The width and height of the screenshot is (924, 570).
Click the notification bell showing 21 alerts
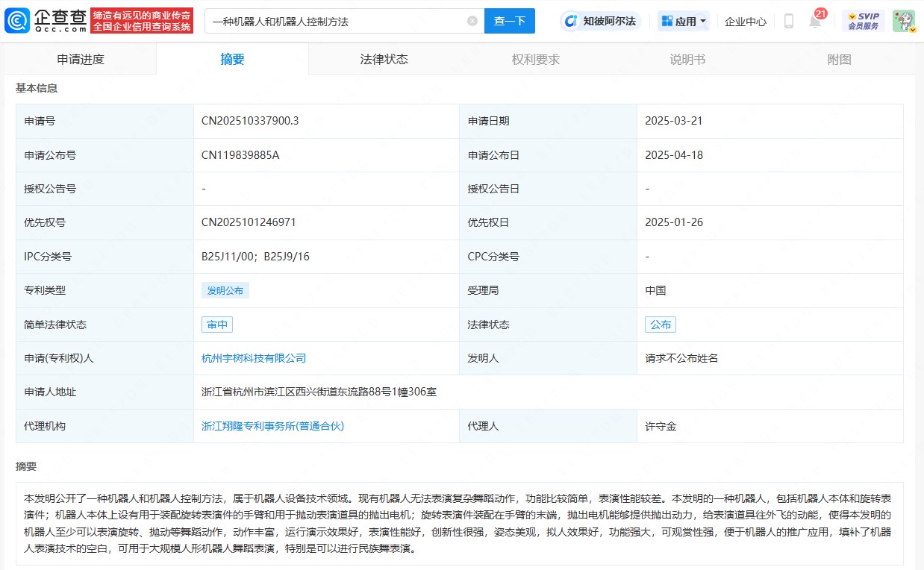(x=815, y=21)
